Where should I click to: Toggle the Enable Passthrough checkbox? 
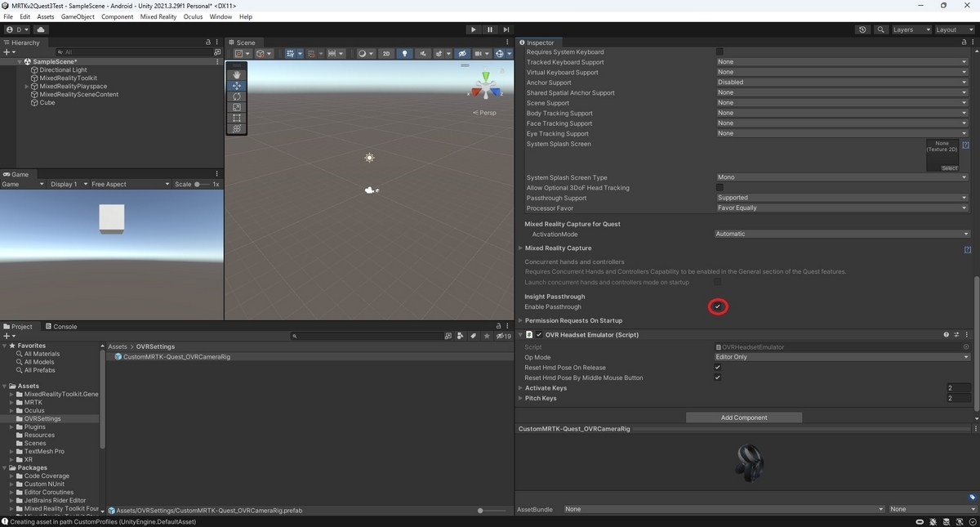coord(718,306)
